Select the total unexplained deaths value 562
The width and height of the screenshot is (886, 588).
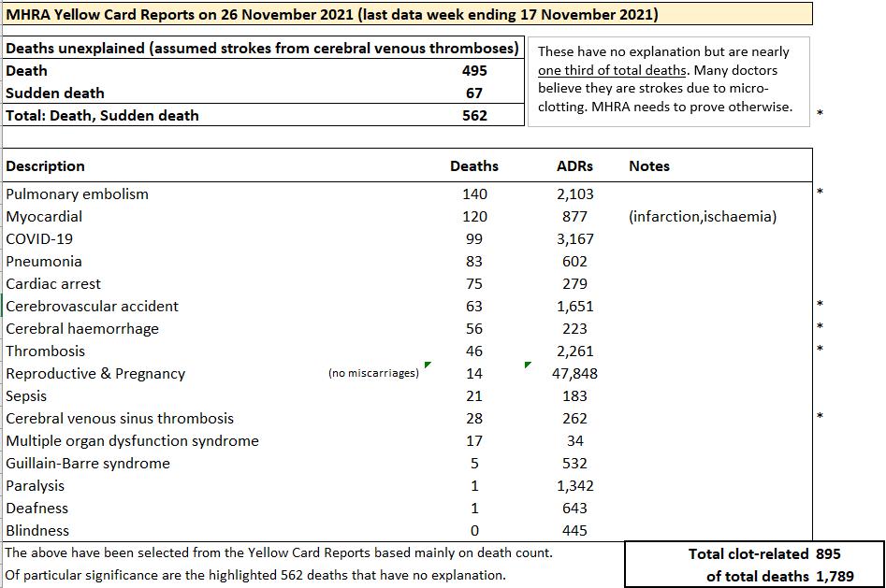tap(474, 116)
